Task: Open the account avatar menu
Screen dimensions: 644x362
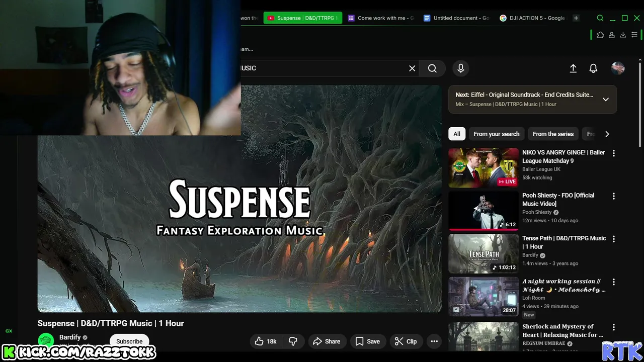Action: tap(618, 68)
